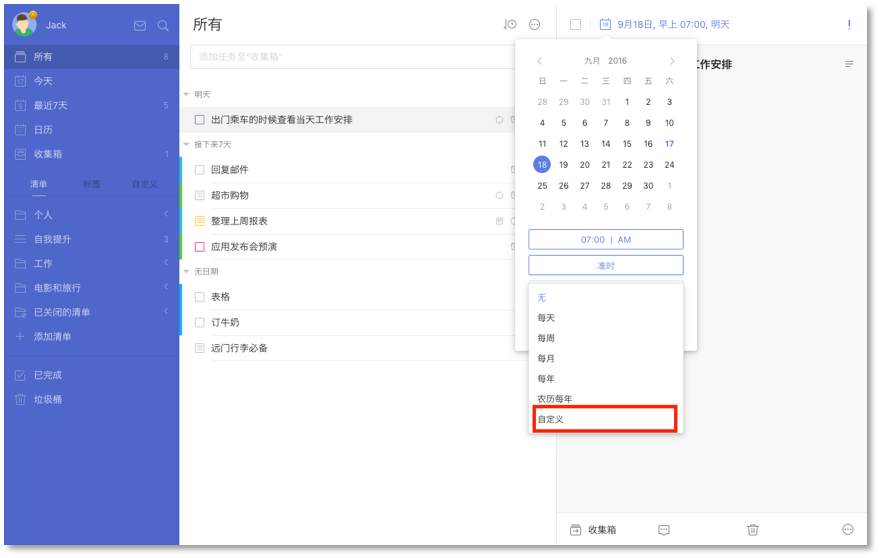Select 自定义 from repeat menu
This screenshot has height=558, width=880.
[x=605, y=419]
